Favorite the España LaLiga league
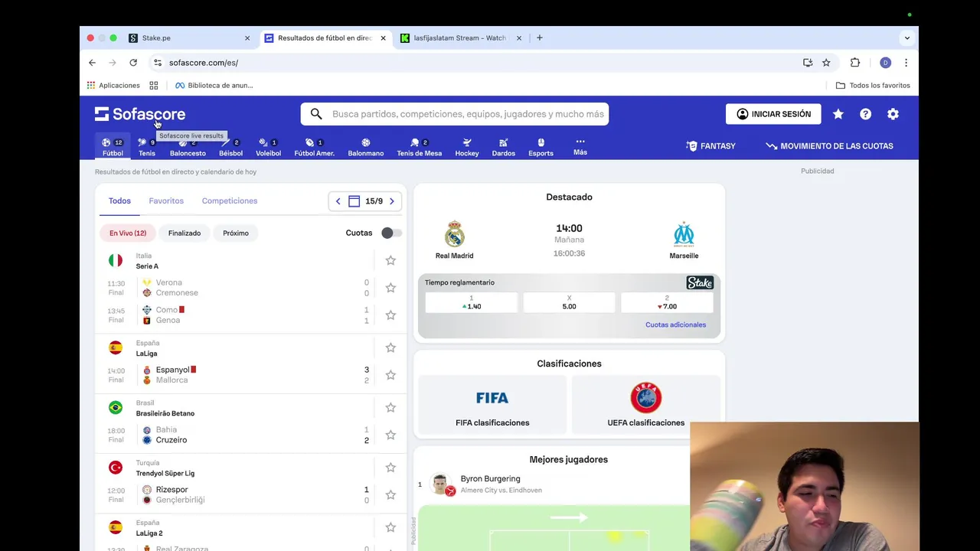 (x=390, y=347)
